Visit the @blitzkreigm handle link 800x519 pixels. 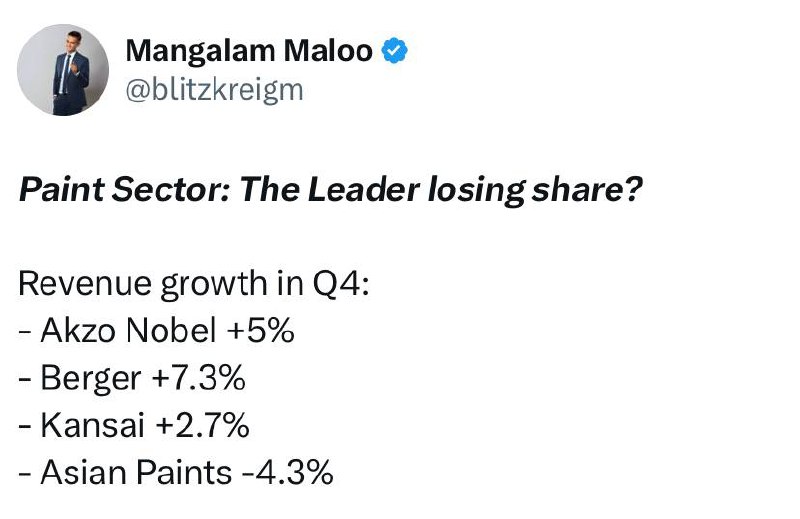[214, 90]
